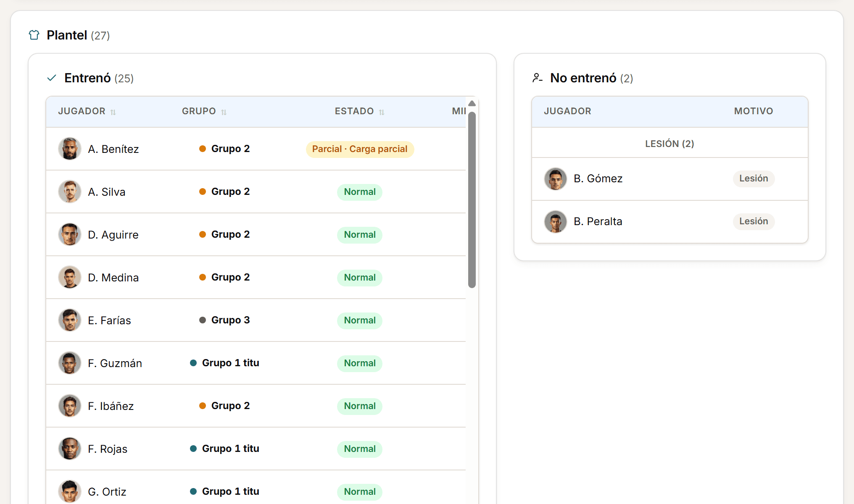
Task: Click the orange dot for A. Benítez's Grupo 2
Action: click(203, 149)
